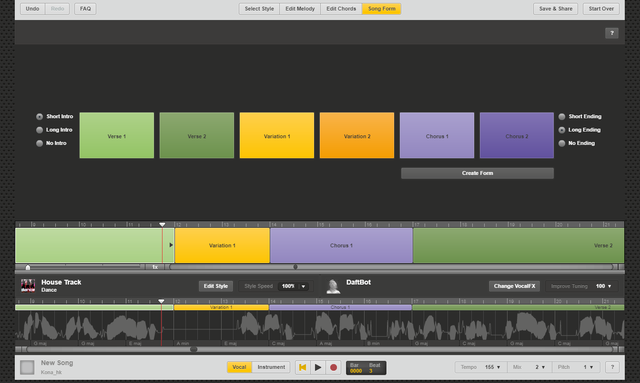Click the rewind to start button
The width and height of the screenshot is (640, 383).
coord(302,367)
